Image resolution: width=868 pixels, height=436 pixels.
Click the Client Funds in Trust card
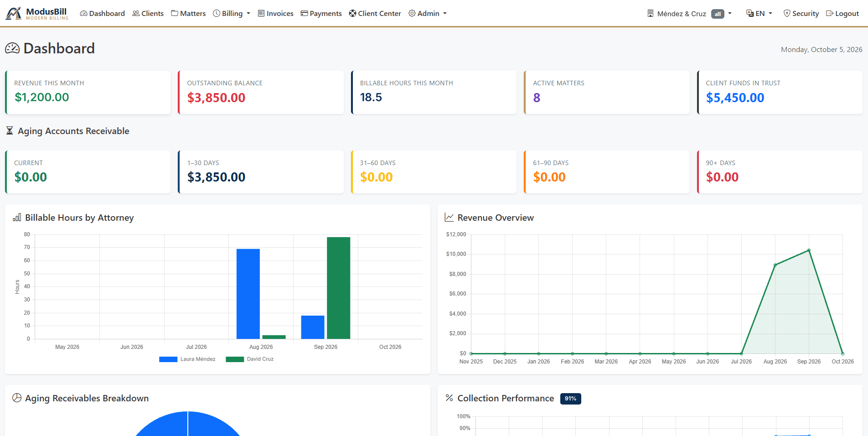coord(780,92)
